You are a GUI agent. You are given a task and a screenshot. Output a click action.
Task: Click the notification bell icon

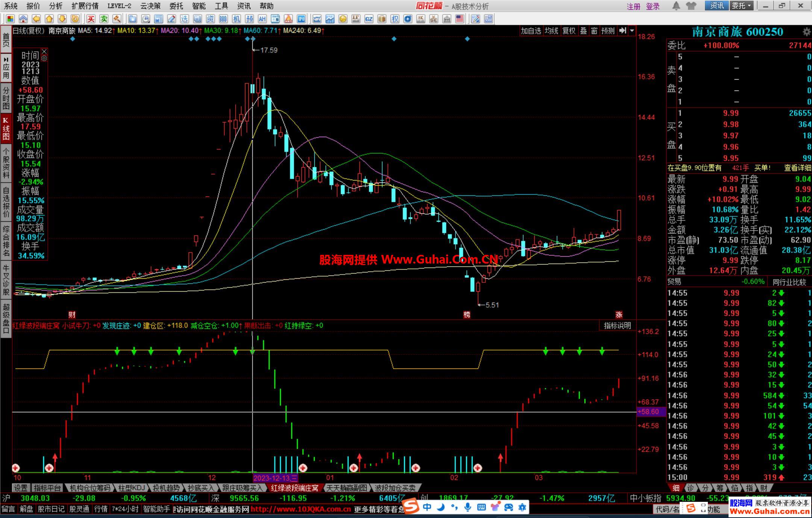click(x=676, y=6)
